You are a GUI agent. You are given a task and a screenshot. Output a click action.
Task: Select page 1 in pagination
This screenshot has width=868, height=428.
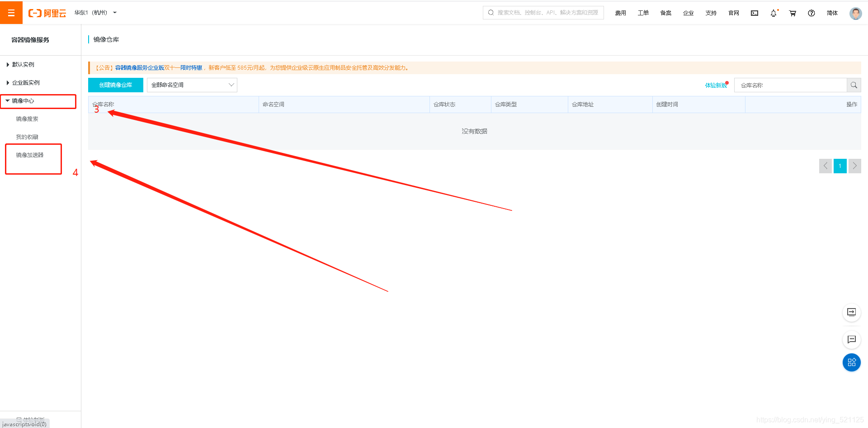click(x=840, y=166)
